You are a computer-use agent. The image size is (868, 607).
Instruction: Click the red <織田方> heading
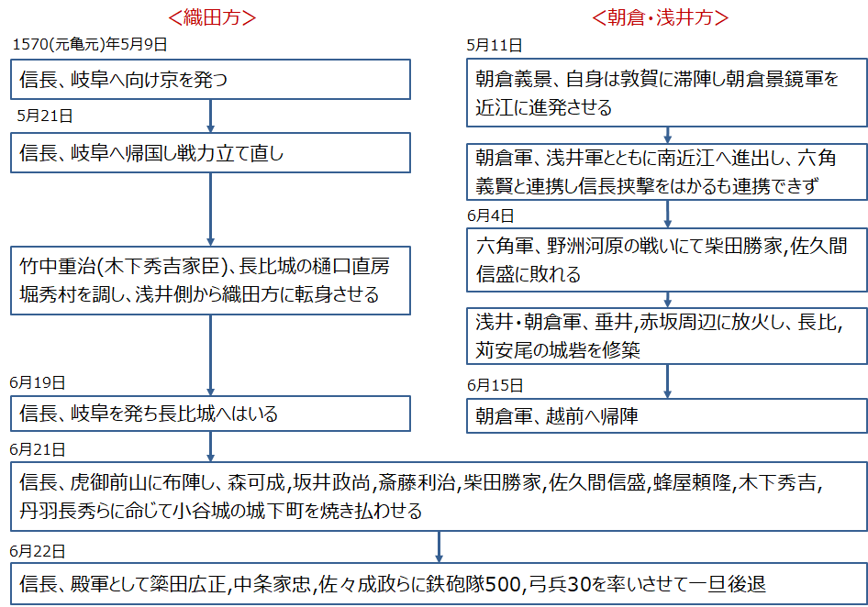(211, 17)
